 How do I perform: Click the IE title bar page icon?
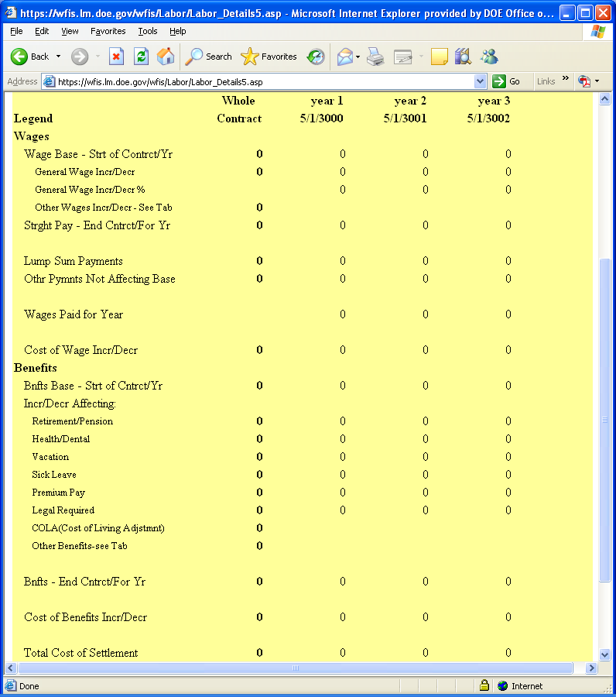pyautogui.click(x=11, y=13)
